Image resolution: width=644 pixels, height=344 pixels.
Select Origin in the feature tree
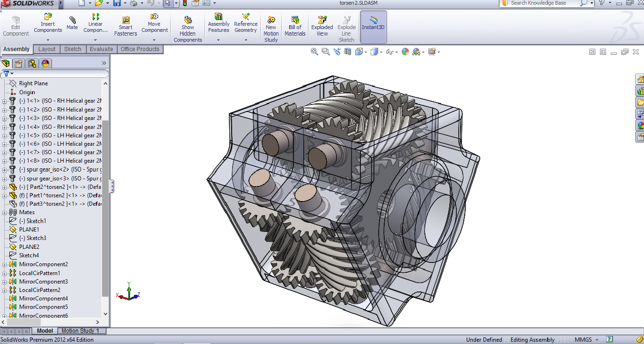pos(27,92)
